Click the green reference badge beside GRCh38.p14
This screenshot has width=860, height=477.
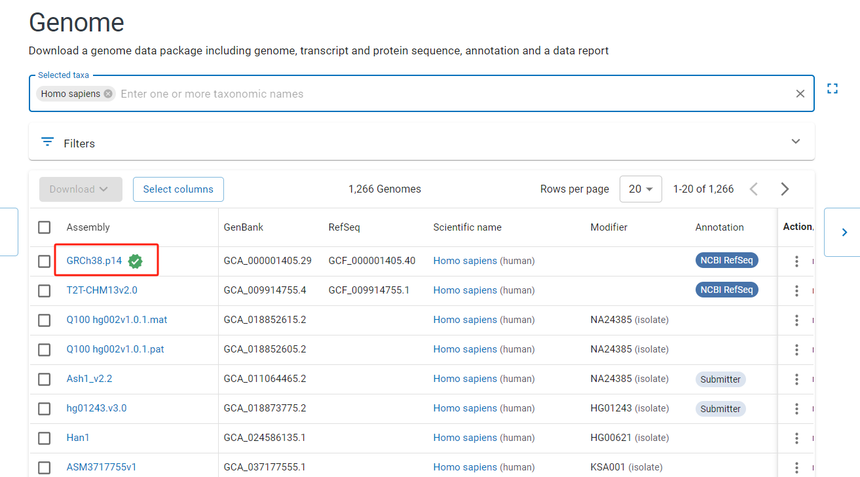(x=135, y=261)
